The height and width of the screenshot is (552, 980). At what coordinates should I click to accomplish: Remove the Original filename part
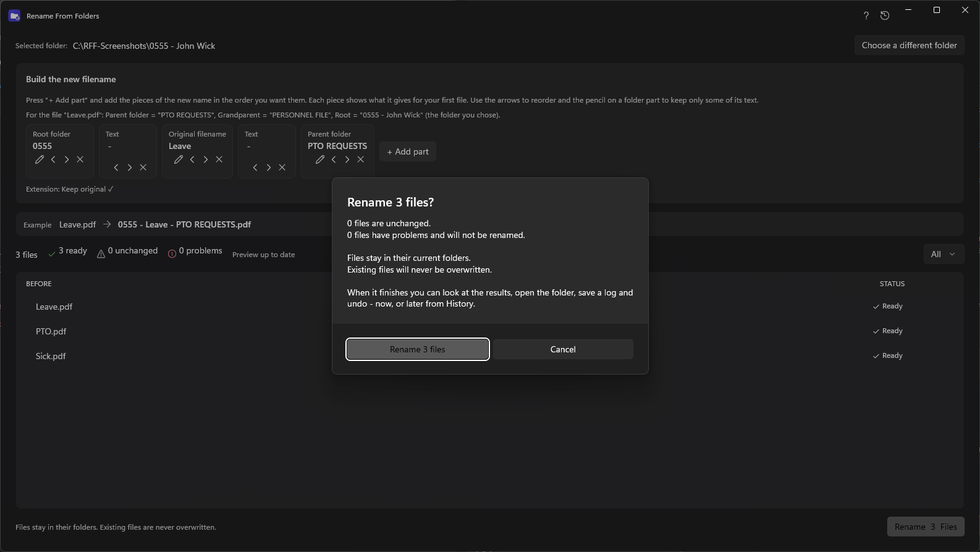[x=219, y=159]
